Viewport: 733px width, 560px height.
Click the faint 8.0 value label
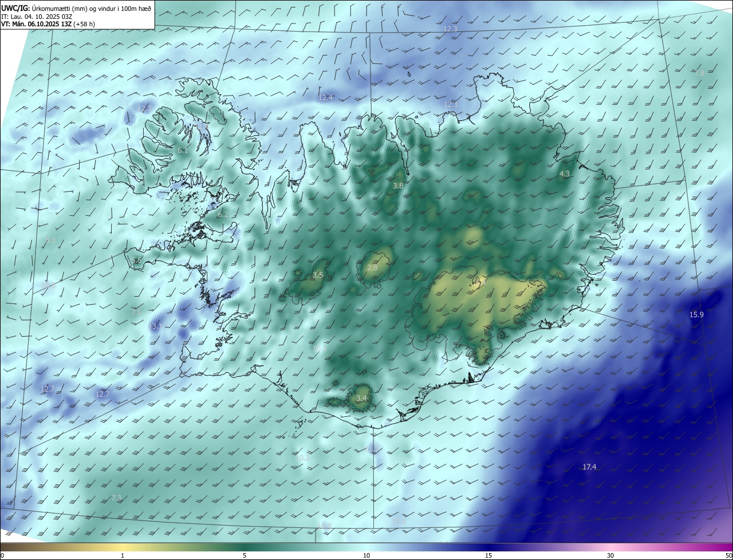[x=50, y=240]
